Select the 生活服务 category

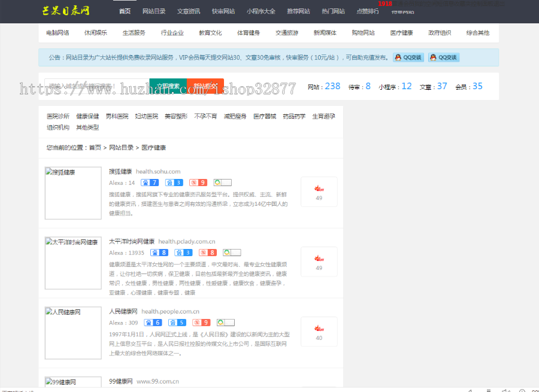(x=134, y=33)
